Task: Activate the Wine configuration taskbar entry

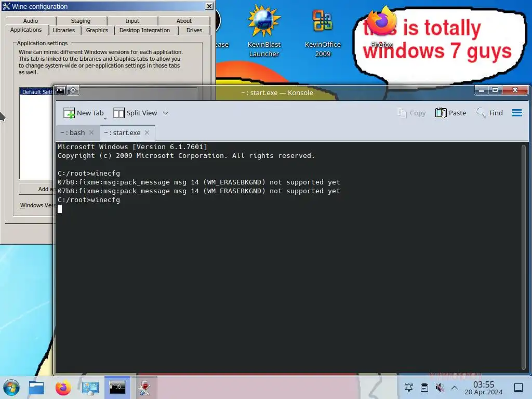Action: (x=144, y=388)
